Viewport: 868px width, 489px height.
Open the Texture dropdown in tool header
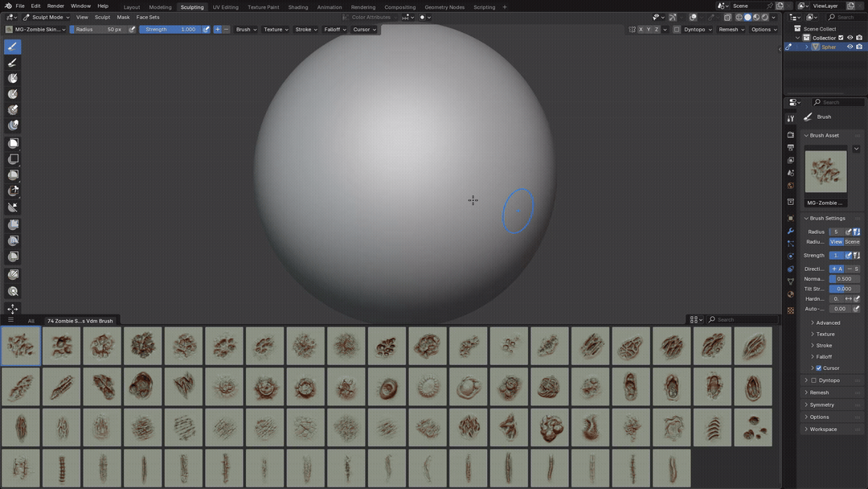(276, 29)
